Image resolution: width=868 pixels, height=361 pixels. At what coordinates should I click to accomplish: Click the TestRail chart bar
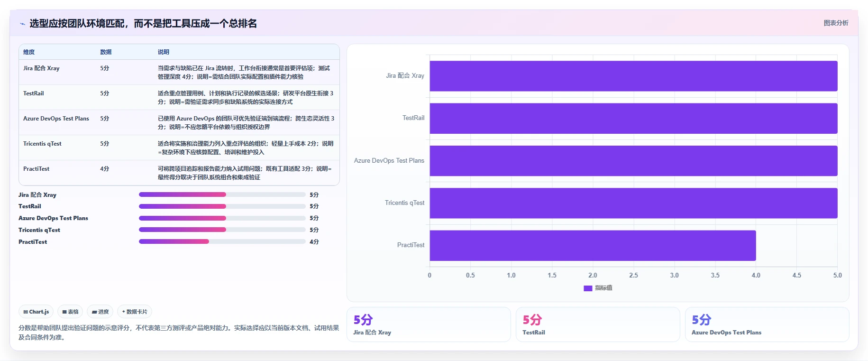coord(633,118)
